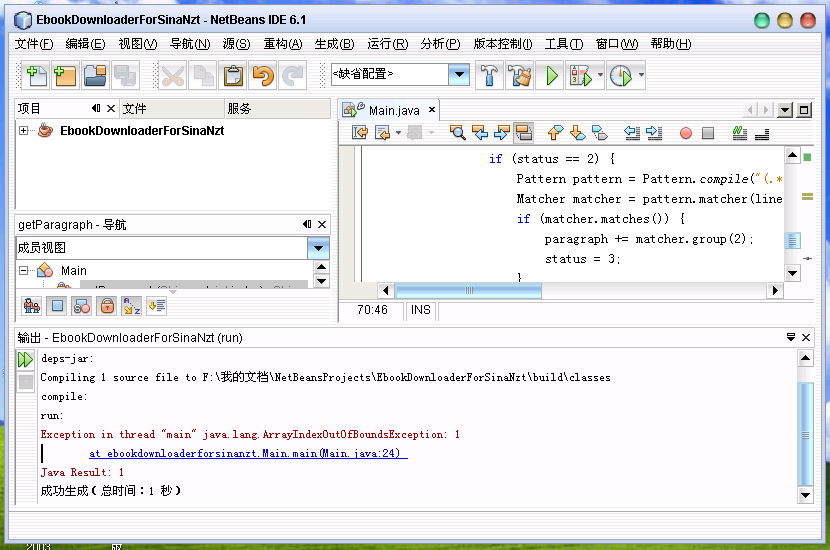Click the Undo arrow icon
This screenshot has height=550, width=830.
pos(263,76)
